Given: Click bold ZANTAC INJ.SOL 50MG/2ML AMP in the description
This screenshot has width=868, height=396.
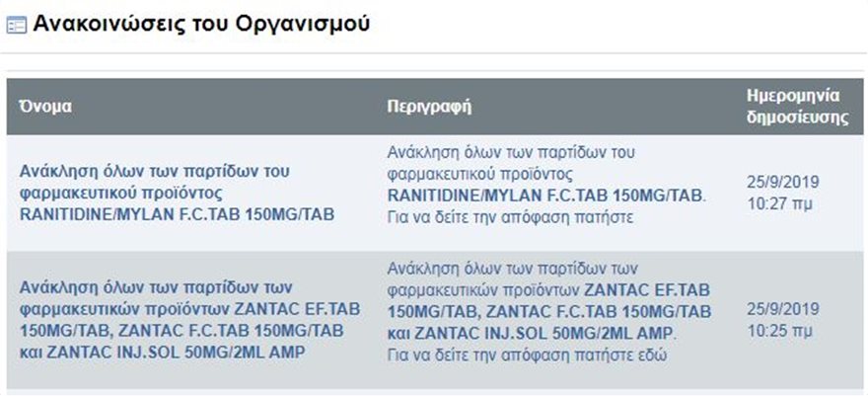Looking at the screenshot, I should click(x=543, y=334).
